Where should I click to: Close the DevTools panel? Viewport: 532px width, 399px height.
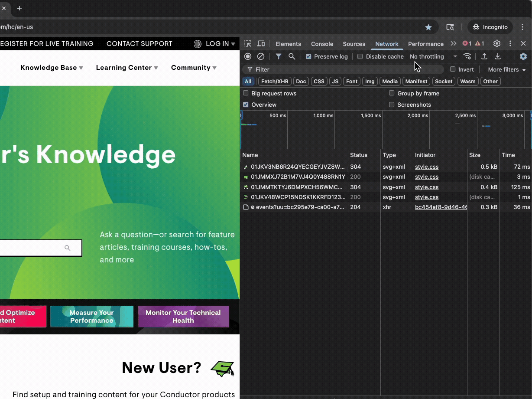pos(523,44)
